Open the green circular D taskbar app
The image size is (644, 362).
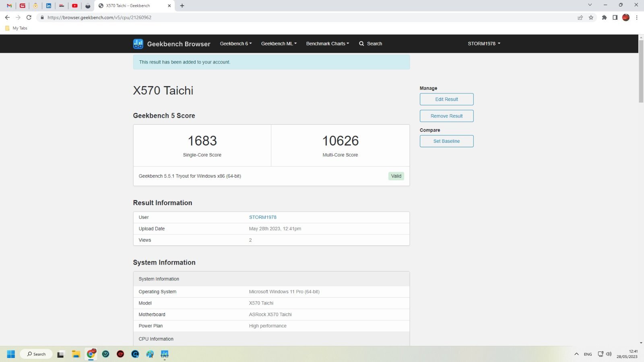(x=106, y=354)
